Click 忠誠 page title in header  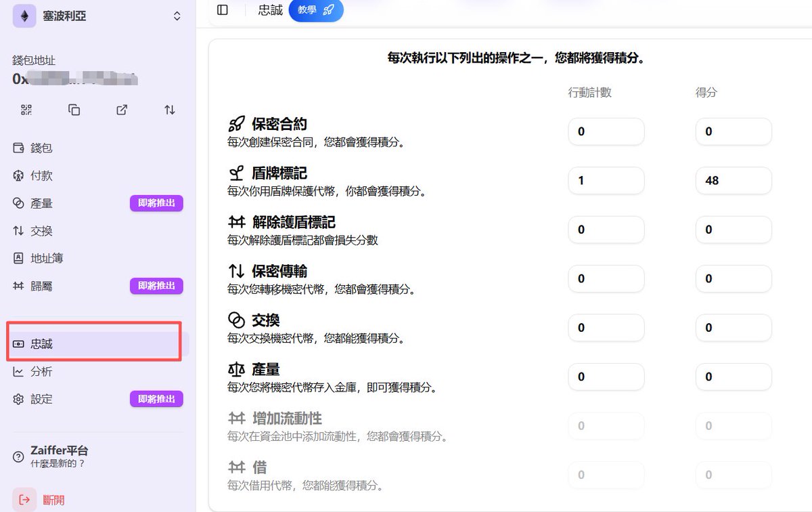click(x=271, y=10)
